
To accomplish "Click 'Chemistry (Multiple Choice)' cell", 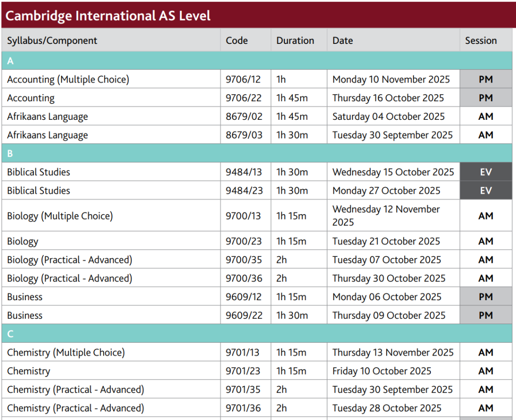I will 66,353.
